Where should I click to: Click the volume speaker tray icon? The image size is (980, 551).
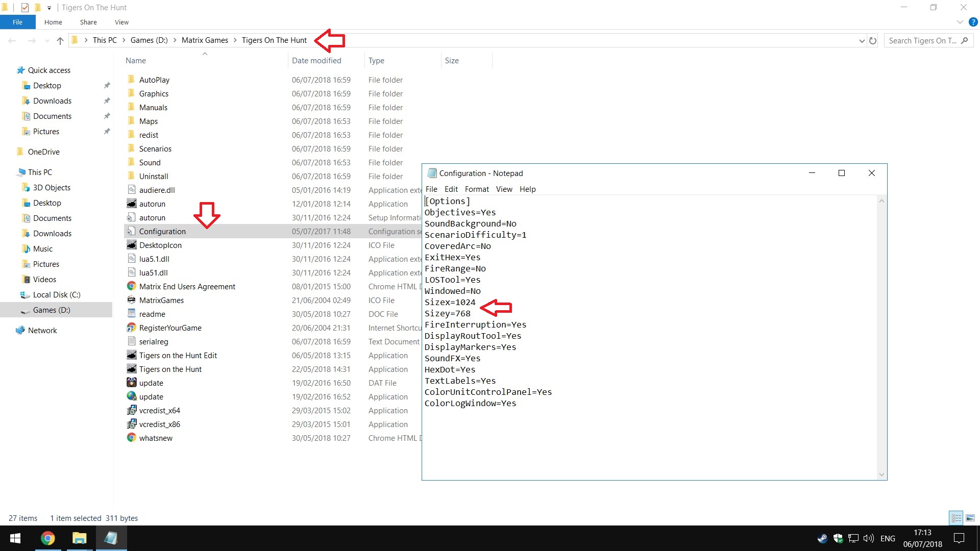(x=868, y=538)
